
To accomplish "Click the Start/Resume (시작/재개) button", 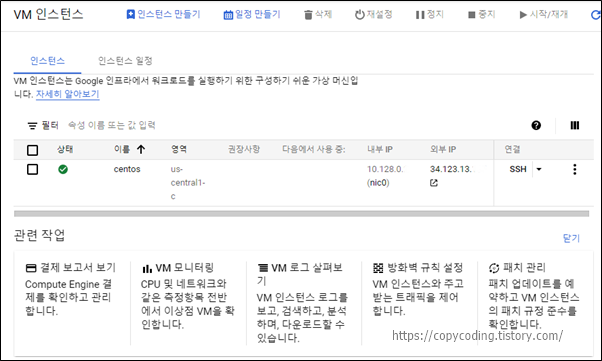I will (543, 15).
